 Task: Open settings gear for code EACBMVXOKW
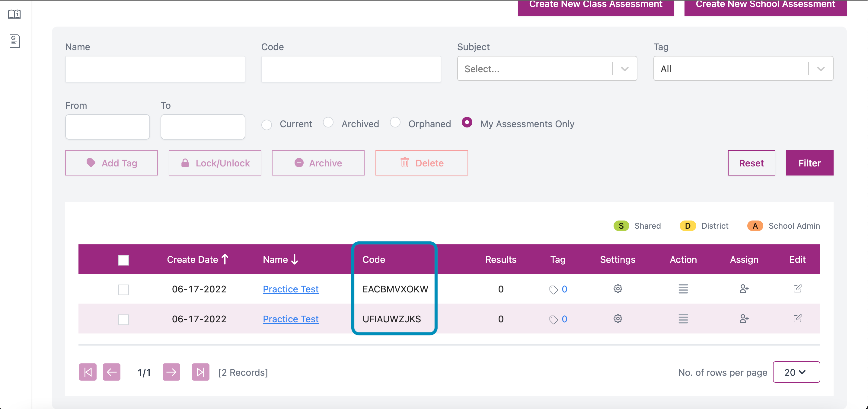(x=617, y=289)
